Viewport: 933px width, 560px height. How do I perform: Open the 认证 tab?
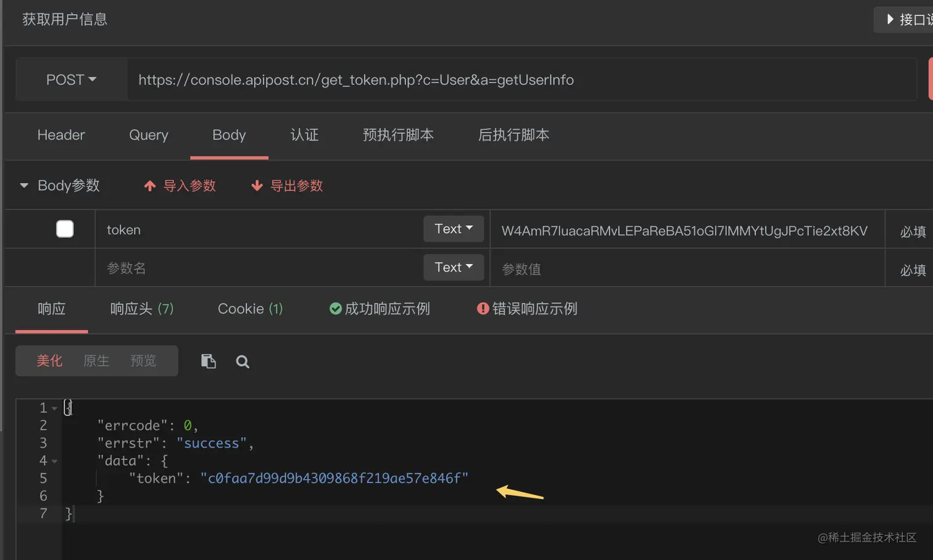304,135
